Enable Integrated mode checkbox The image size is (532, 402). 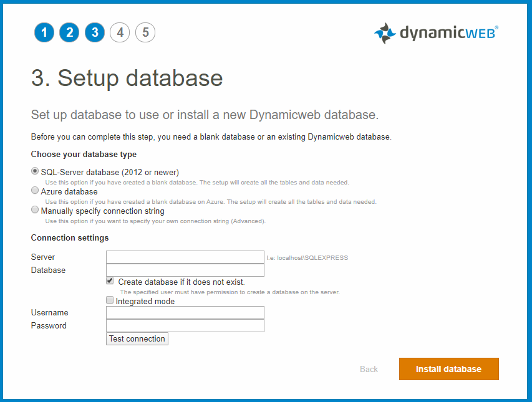click(x=110, y=300)
